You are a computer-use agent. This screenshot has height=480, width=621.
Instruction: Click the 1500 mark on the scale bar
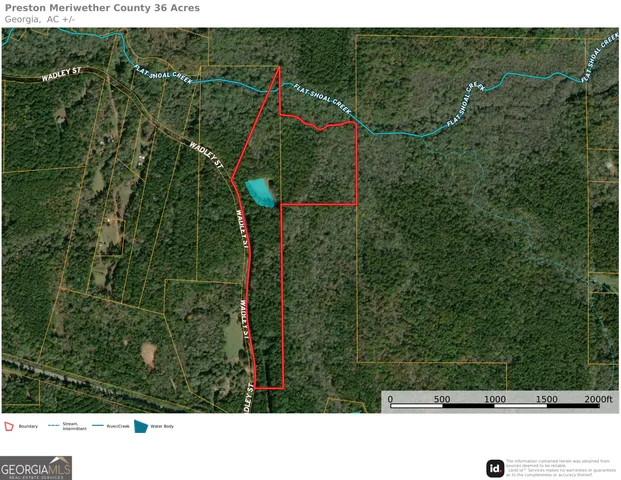point(546,399)
